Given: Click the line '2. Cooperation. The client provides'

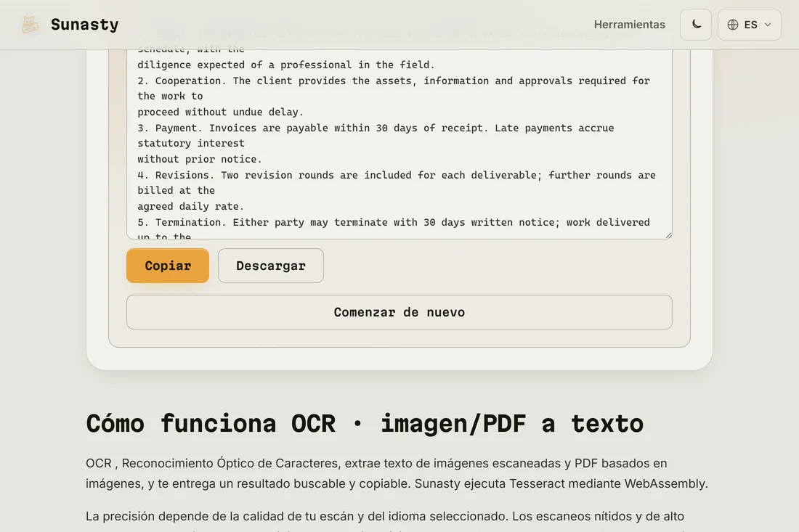Looking at the screenshot, I should (394, 81).
